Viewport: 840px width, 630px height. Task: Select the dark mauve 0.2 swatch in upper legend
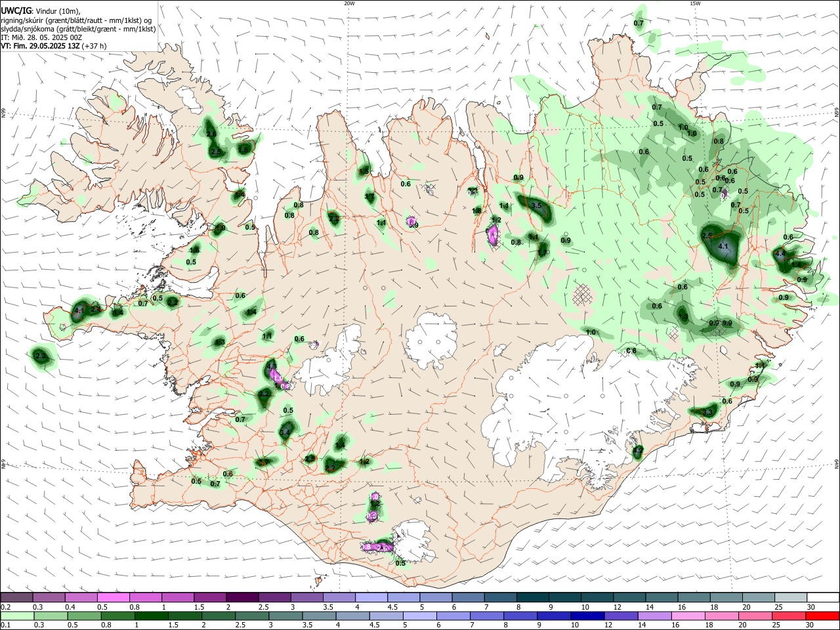16,597
